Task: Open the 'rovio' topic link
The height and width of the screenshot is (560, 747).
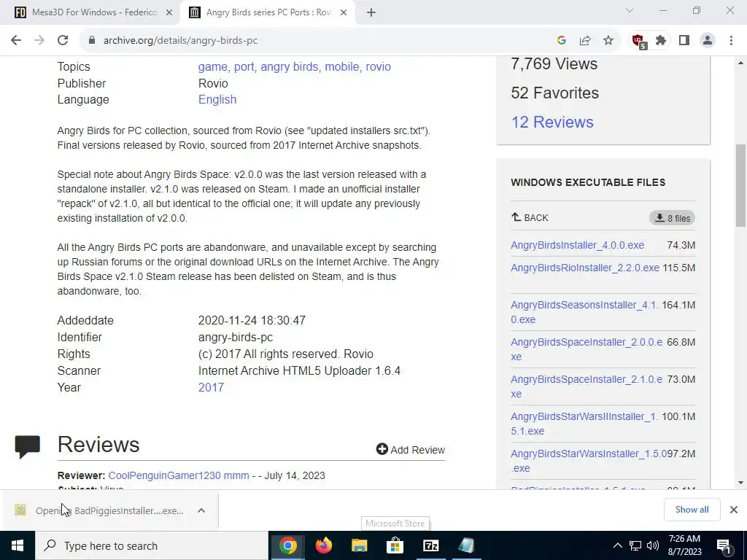Action: pyautogui.click(x=379, y=66)
